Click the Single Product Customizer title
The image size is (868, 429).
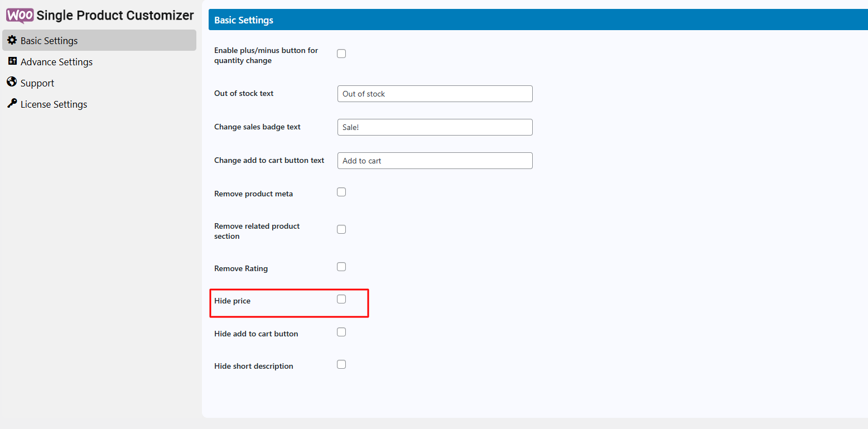(115, 16)
